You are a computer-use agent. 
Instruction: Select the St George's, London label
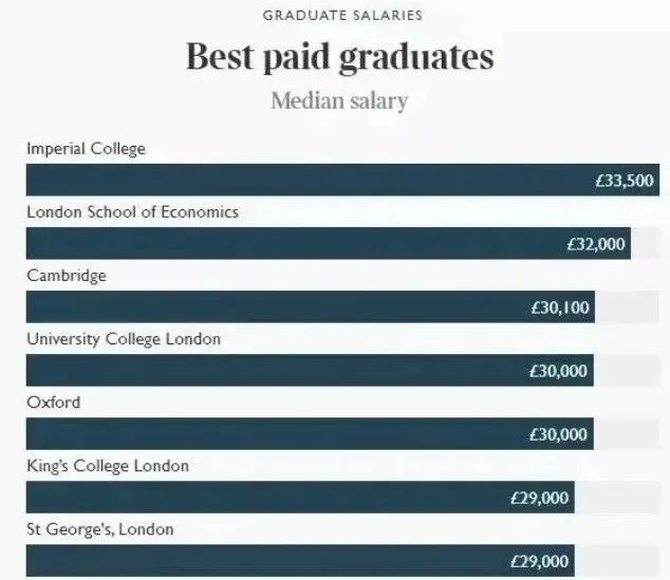pos(100,529)
